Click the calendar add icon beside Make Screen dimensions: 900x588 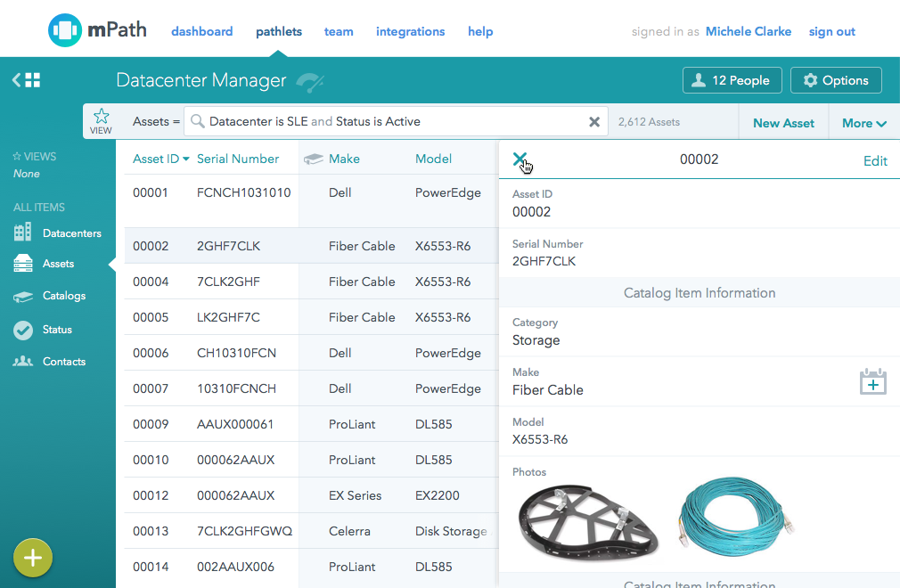(872, 381)
